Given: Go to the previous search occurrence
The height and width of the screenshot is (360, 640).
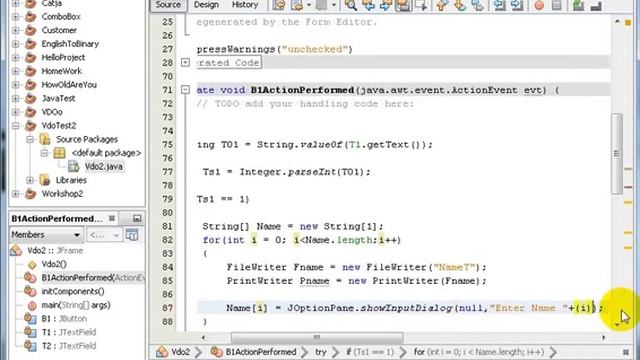Looking at the screenshot, I should pyautogui.click(x=369, y=5).
